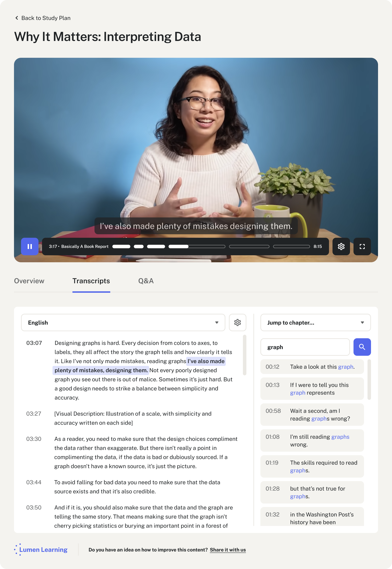Click the Transcripts tab
This screenshot has height=569, width=392.
click(91, 281)
